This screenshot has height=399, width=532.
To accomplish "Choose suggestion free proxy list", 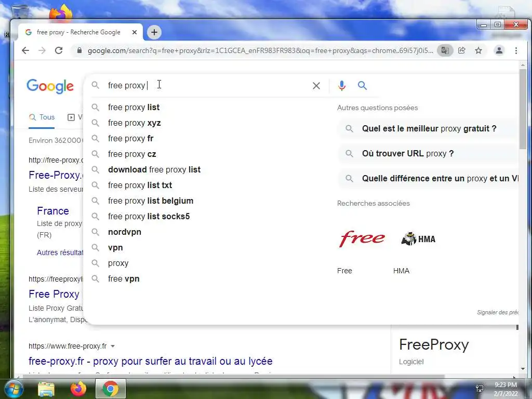I will click(x=134, y=107).
